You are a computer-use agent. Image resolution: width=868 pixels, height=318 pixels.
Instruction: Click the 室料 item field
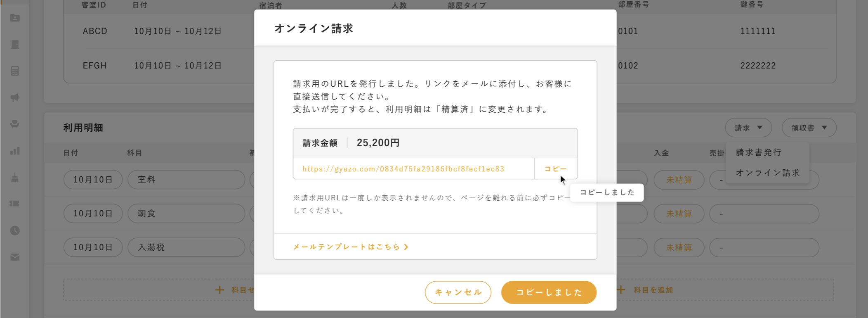186,180
